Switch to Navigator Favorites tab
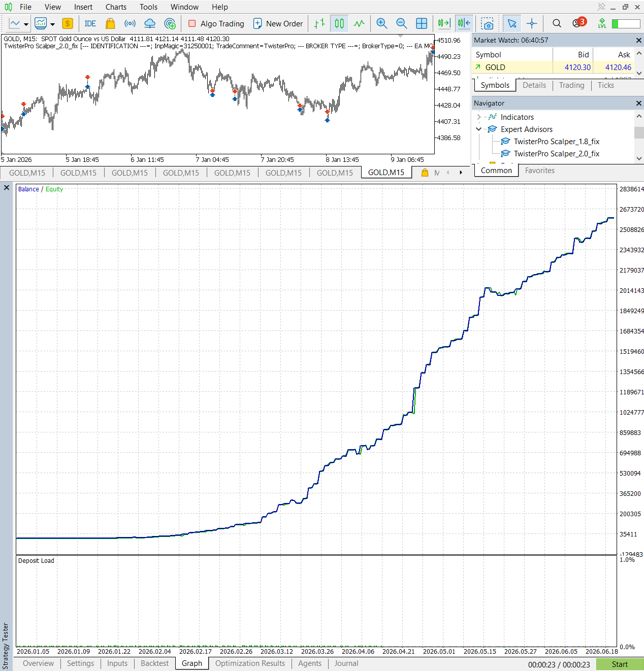644x671 pixels. (540, 171)
